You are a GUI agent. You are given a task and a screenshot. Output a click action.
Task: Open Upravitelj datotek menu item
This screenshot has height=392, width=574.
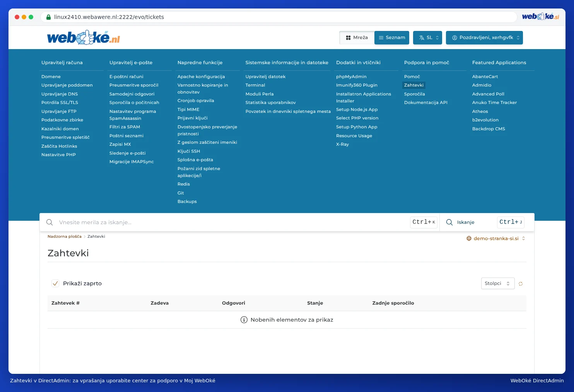pyautogui.click(x=265, y=77)
